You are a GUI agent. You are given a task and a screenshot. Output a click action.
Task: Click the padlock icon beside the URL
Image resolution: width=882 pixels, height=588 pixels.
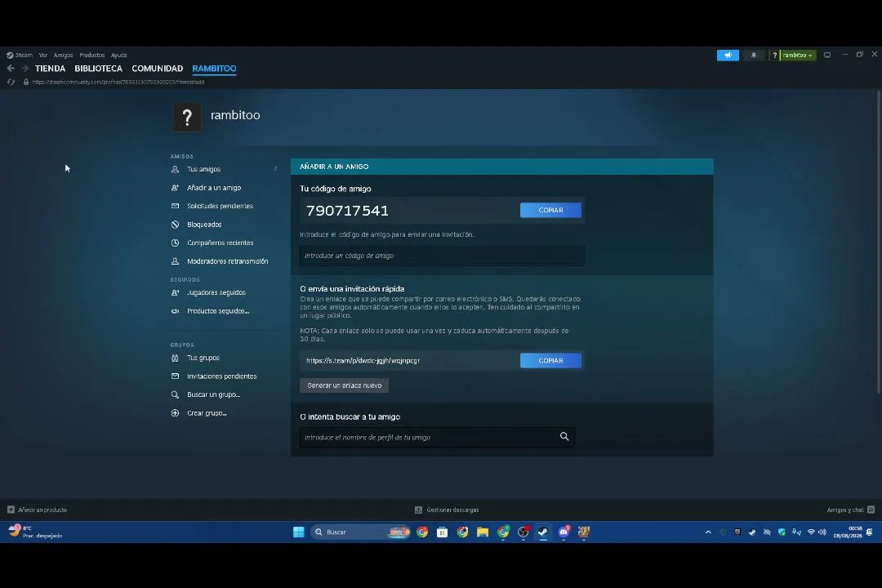(x=26, y=82)
